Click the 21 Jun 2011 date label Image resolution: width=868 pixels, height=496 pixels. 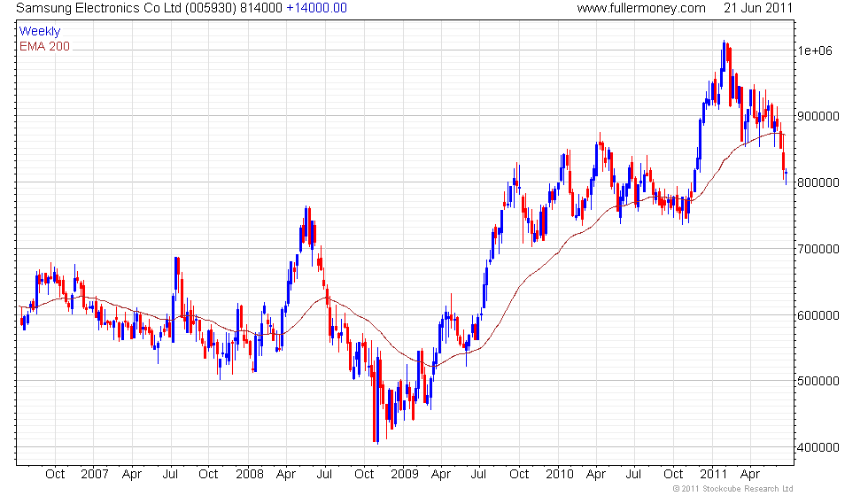(x=757, y=8)
